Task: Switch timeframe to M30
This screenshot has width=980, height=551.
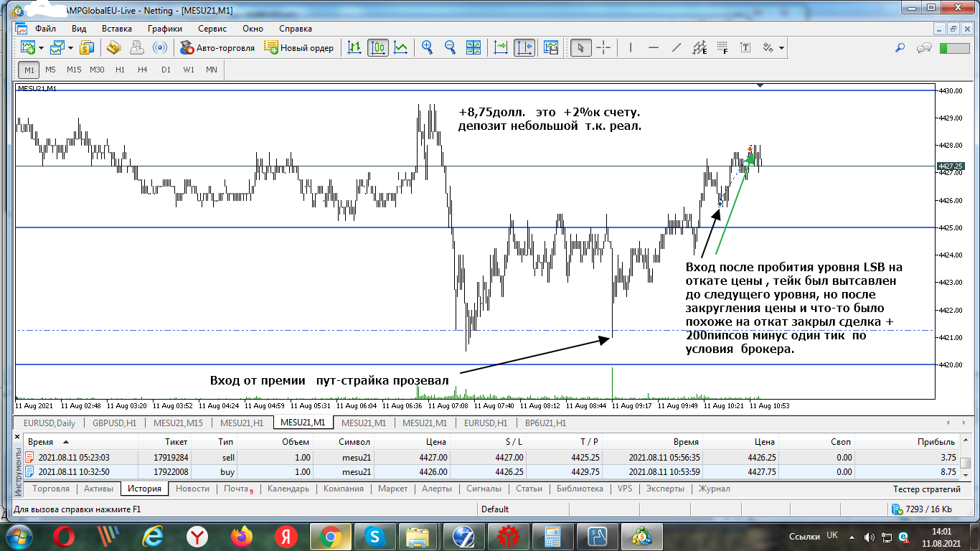Action: (x=97, y=70)
